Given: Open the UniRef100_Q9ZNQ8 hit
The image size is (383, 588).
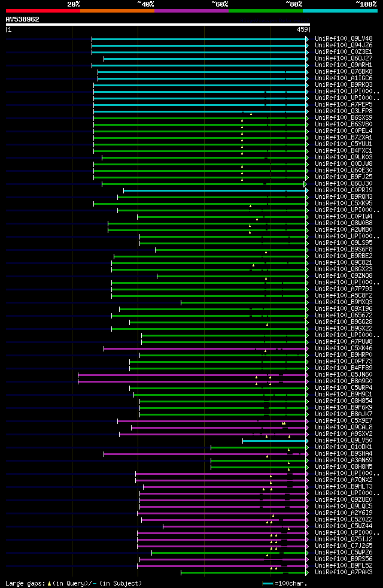Looking at the screenshot, I should pos(344,276).
